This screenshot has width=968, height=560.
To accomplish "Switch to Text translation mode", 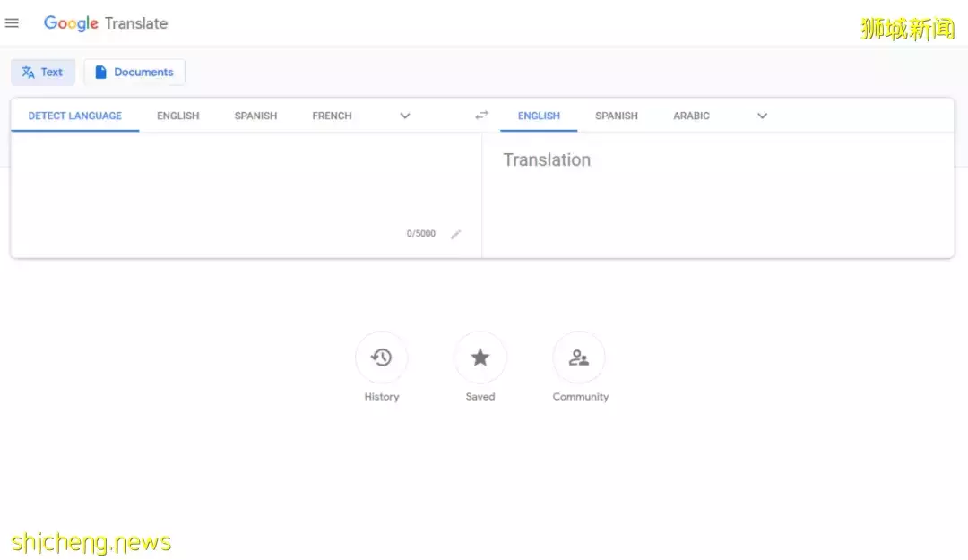I will click(x=43, y=73).
